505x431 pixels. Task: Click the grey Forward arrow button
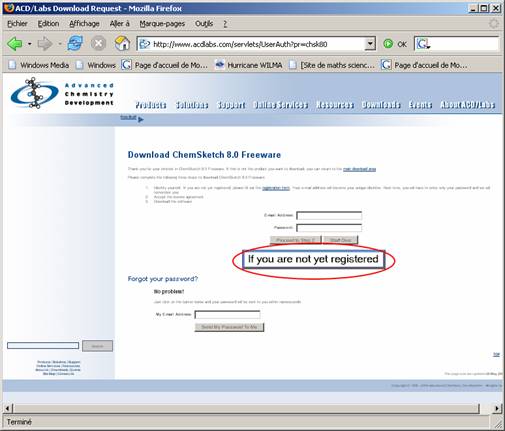coord(45,44)
